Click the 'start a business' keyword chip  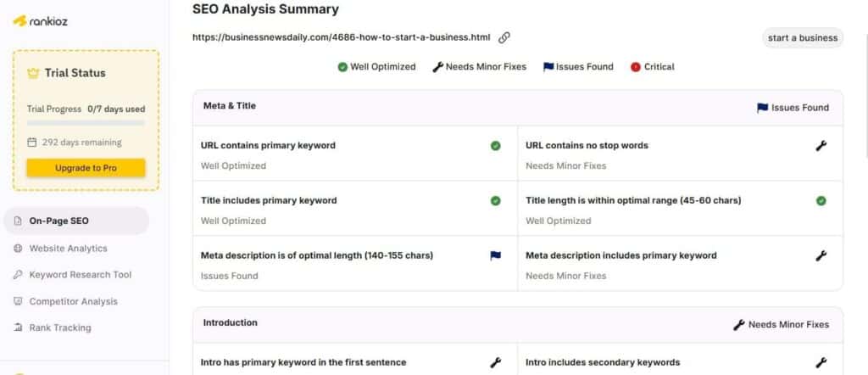(x=802, y=37)
